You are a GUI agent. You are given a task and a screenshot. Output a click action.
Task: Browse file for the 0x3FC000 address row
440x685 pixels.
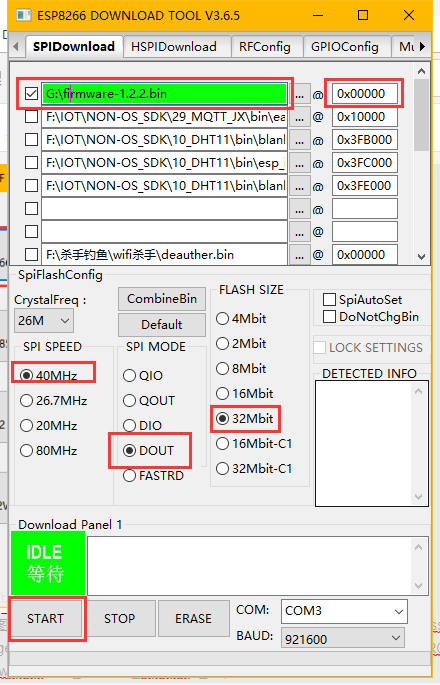pos(299,163)
